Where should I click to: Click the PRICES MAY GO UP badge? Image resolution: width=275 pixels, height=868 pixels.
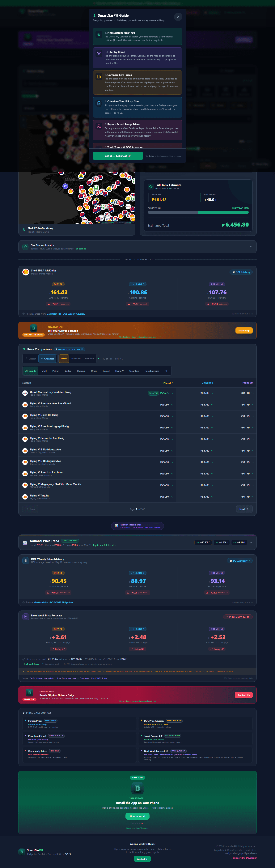point(238,617)
